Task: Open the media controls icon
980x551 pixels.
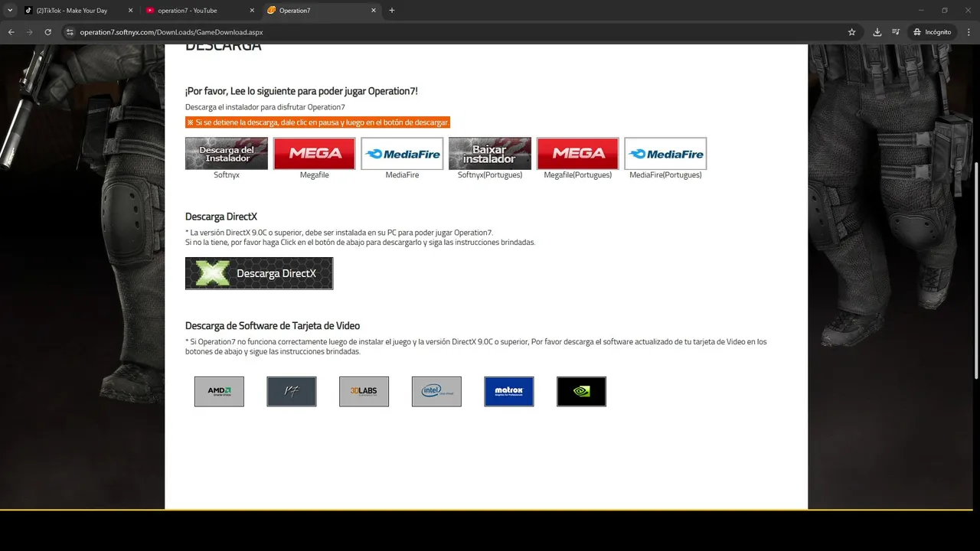Action: tap(896, 32)
